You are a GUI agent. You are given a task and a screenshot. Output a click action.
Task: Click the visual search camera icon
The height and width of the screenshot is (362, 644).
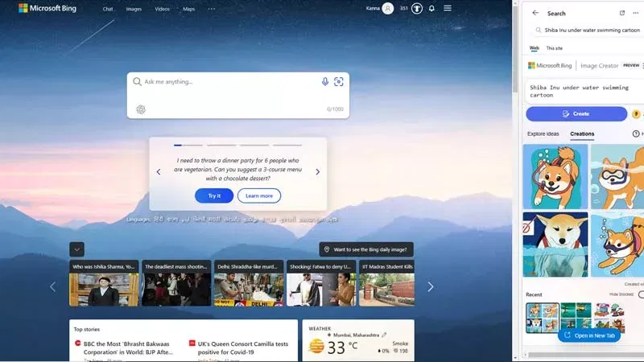click(338, 82)
